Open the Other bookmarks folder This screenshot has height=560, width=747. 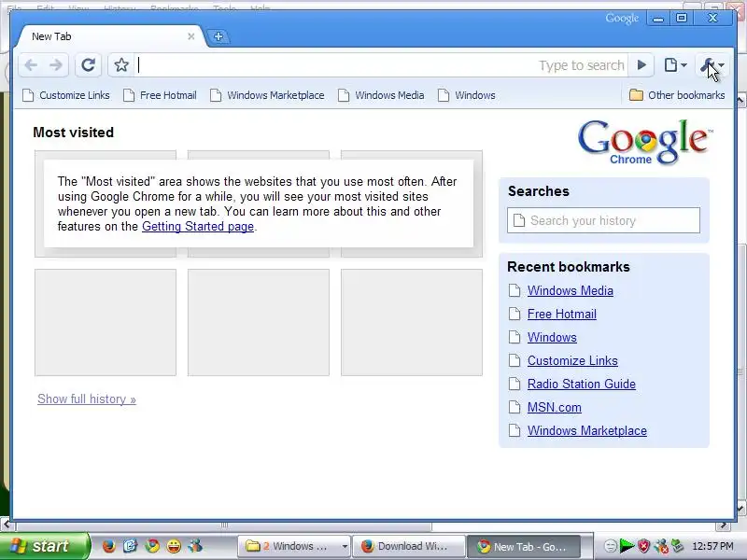click(677, 95)
